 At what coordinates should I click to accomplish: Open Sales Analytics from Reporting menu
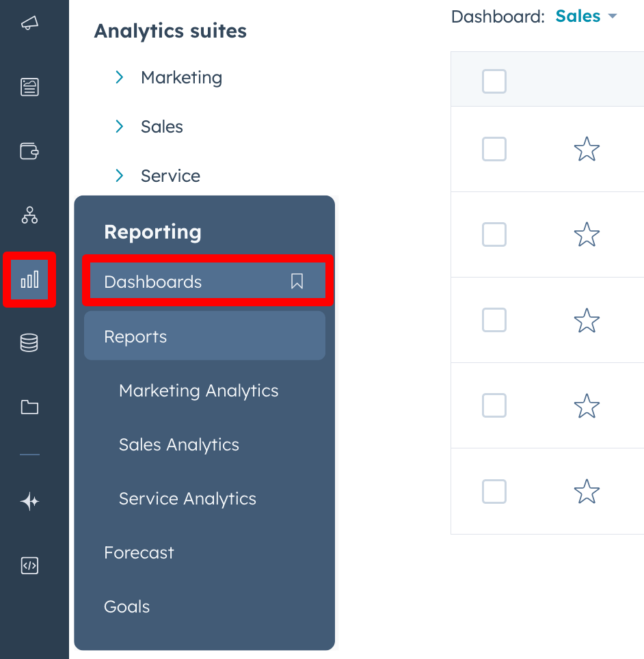pyautogui.click(x=178, y=444)
